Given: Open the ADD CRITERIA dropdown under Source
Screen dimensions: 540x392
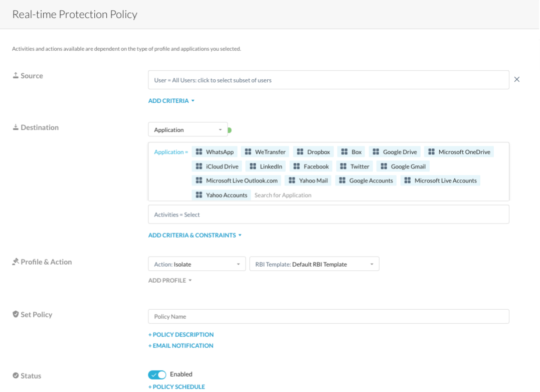Looking at the screenshot, I should pos(171,101).
